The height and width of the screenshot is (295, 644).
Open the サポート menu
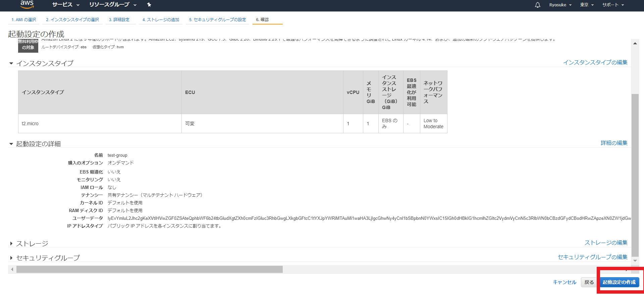pyautogui.click(x=613, y=5)
